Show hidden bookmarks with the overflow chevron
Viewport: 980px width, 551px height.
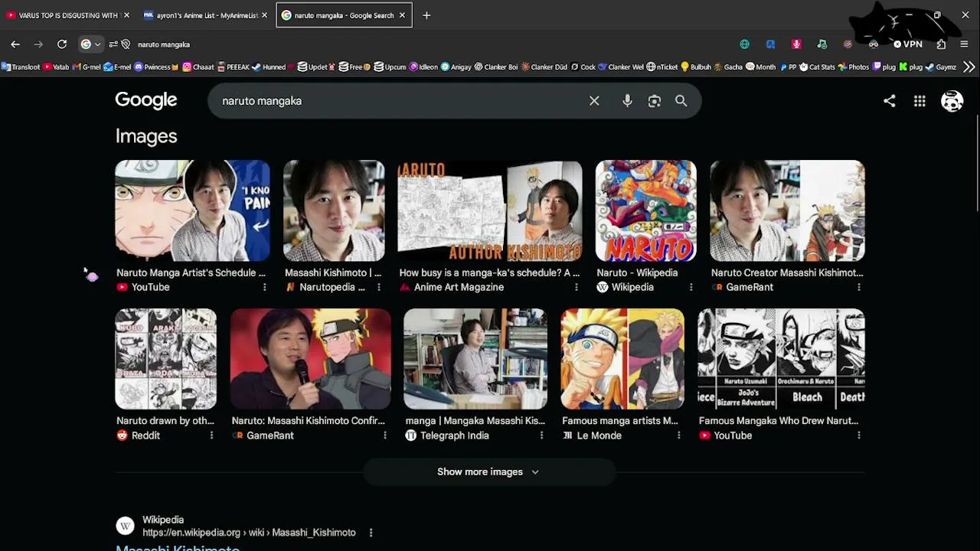(x=969, y=67)
